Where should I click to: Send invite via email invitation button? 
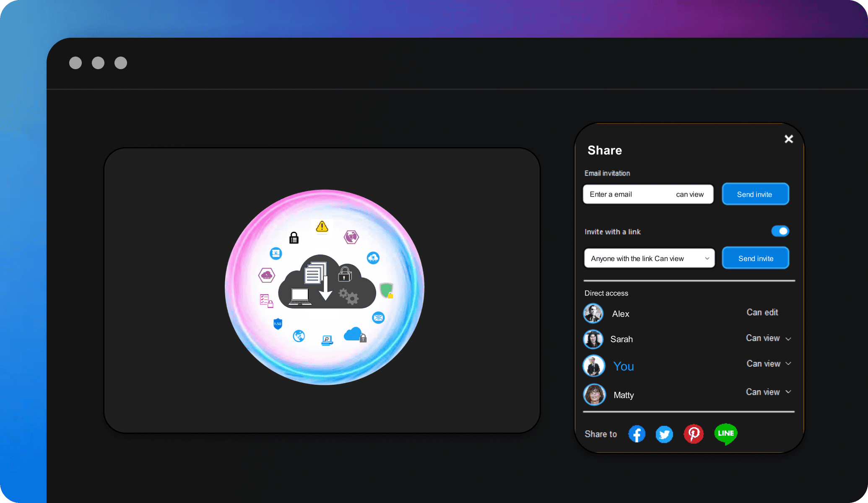point(755,193)
